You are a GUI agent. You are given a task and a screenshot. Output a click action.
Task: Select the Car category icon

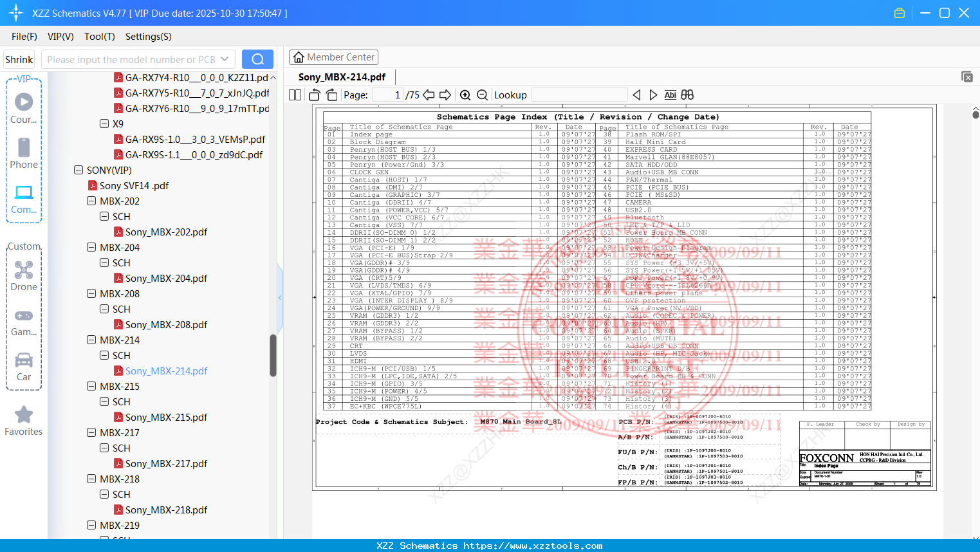point(24,366)
